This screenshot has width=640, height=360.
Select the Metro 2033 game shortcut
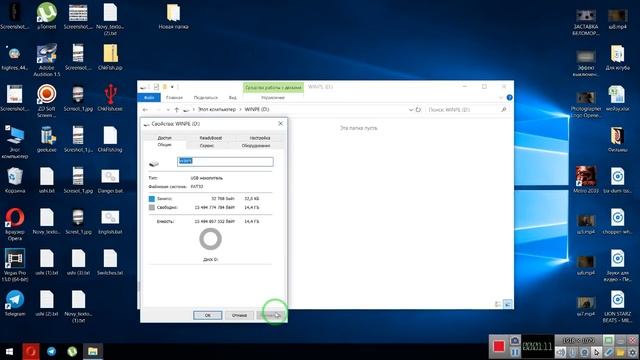coord(586,180)
